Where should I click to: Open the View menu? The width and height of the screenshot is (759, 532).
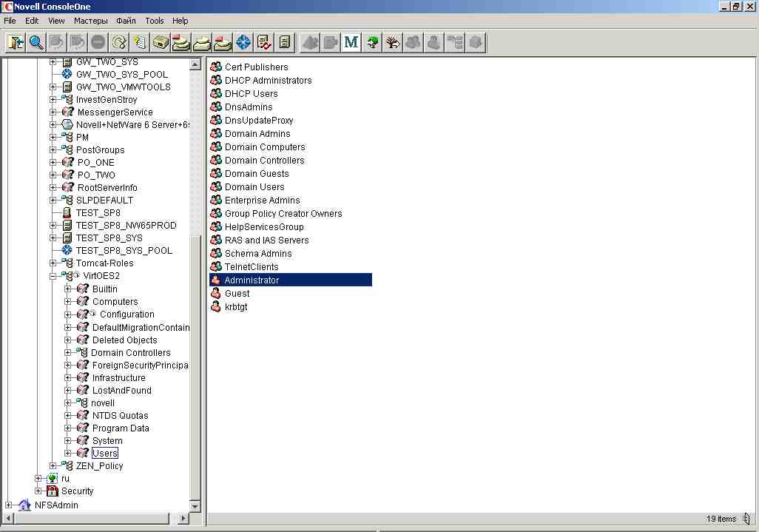[56, 21]
